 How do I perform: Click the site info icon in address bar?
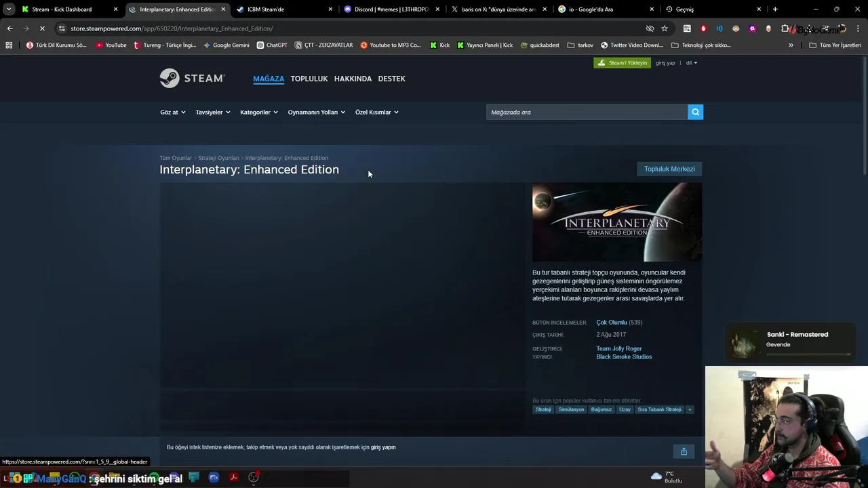pos(62,28)
